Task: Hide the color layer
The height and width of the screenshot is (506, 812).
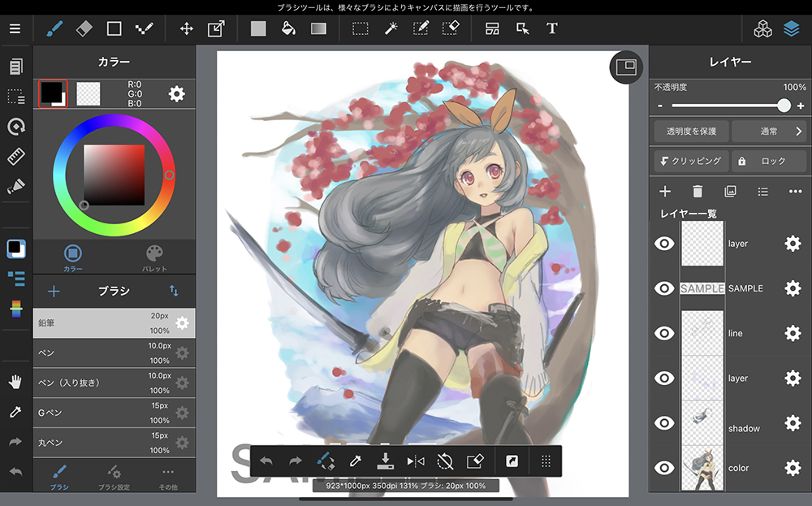Action: click(x=664, y=468)
